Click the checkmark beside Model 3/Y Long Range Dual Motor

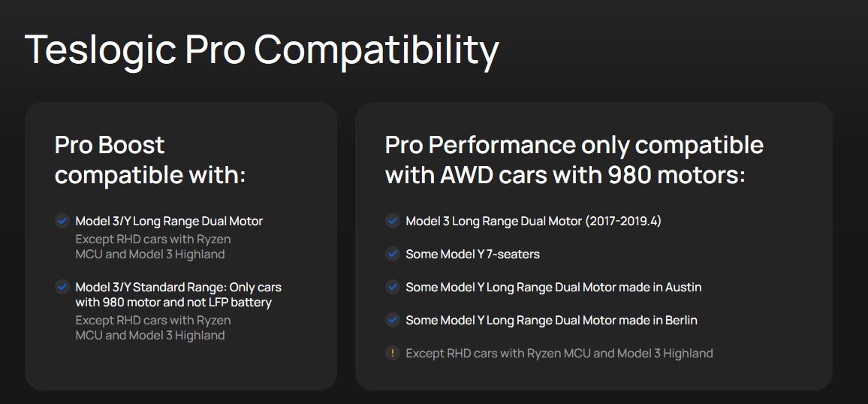[x=62, y=221]
